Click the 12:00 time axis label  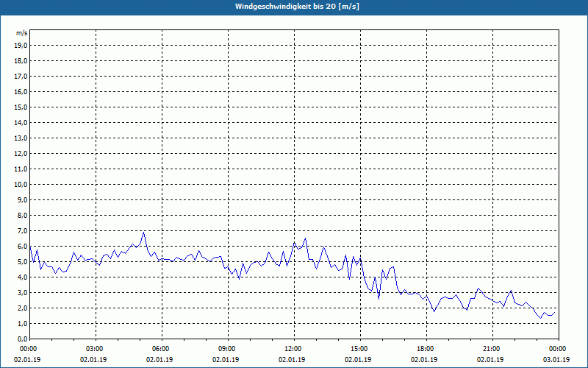click(x=295, y=349)
